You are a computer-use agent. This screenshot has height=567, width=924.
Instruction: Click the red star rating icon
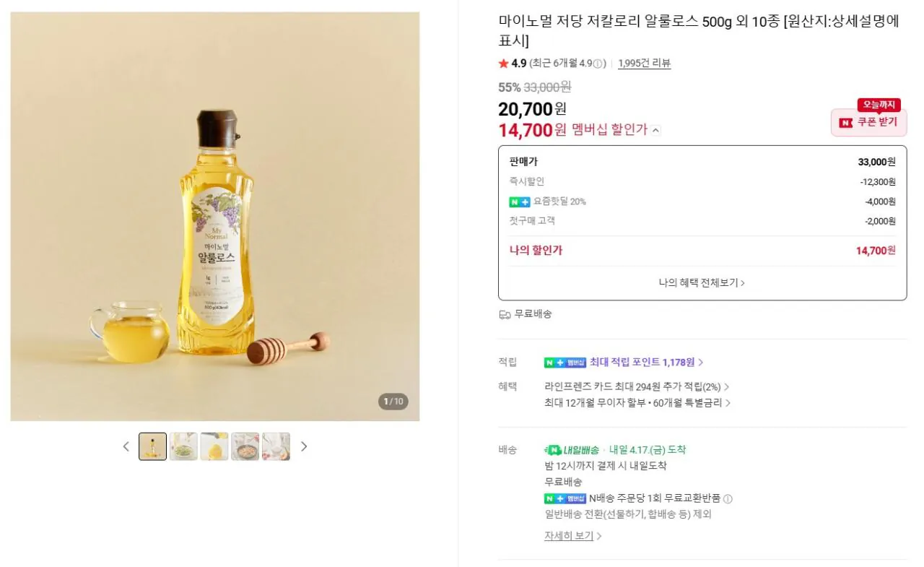[502, 64]
